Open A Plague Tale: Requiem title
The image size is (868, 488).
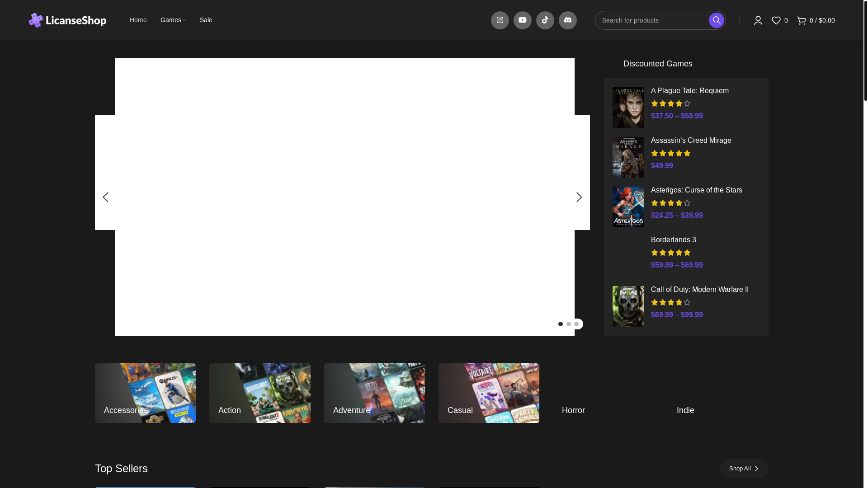pyautogui.click(x=689, y=91)
